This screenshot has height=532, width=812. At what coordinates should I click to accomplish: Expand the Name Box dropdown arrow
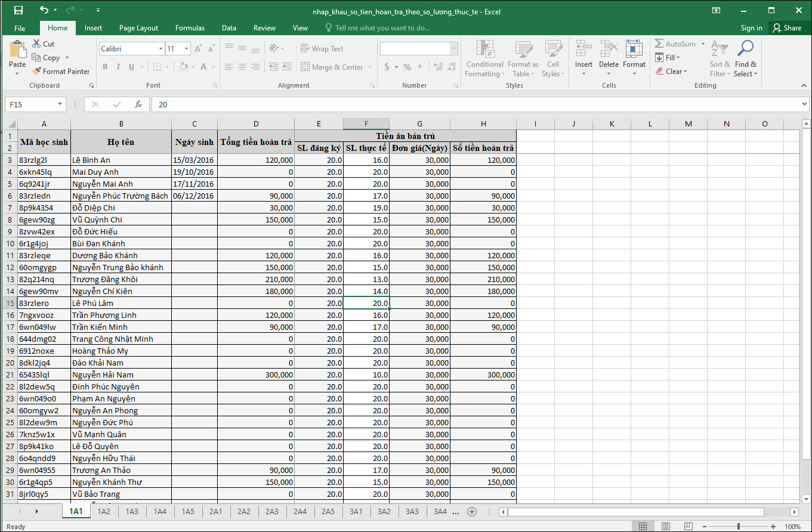(x=60, y=104)
